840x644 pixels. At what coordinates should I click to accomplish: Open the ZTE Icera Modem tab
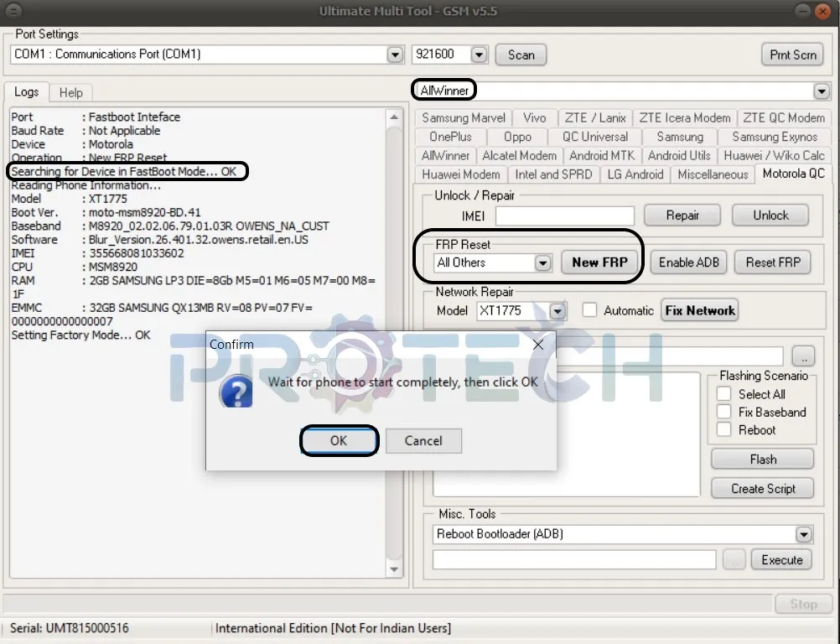(685, 118)
